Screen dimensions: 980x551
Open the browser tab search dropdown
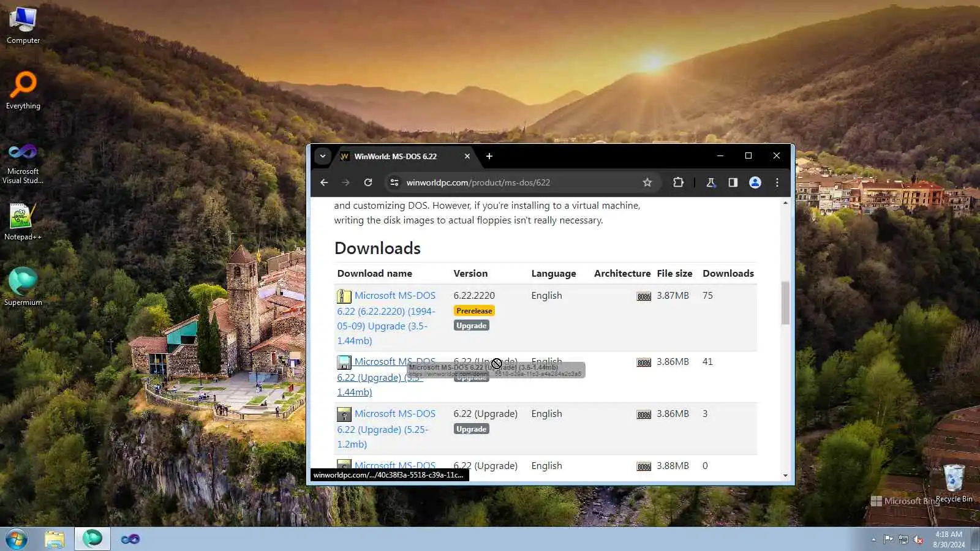(323, 156)
